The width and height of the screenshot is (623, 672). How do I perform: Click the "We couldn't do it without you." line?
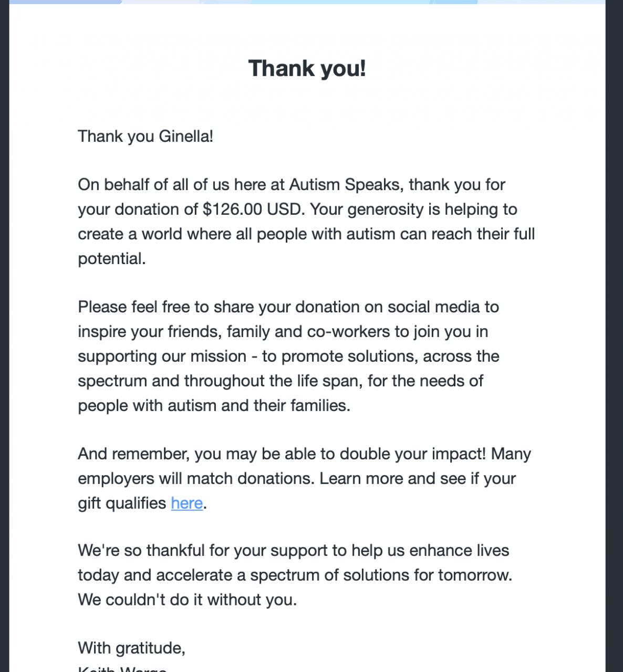187,600
